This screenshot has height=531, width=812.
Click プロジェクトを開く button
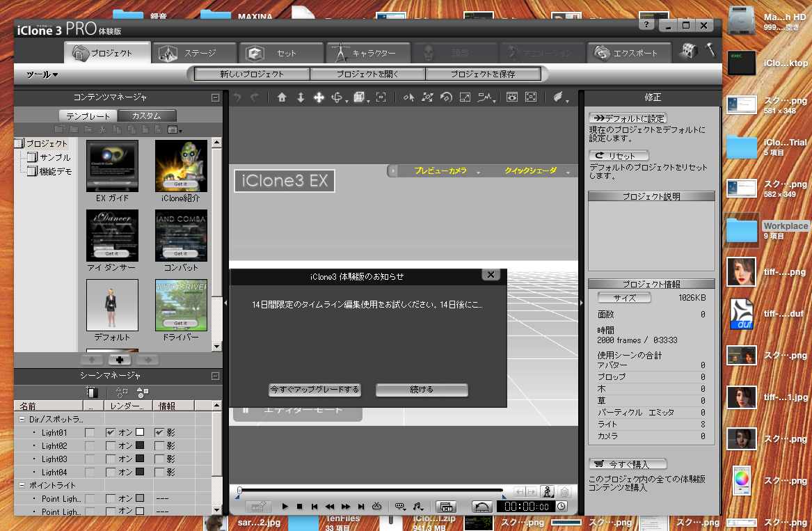coord(367,74)
